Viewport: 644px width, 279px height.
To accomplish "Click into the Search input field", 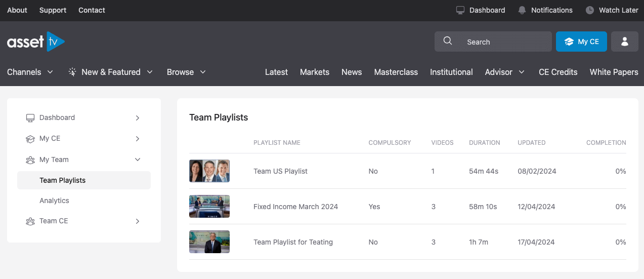I will tap(501, 42).
